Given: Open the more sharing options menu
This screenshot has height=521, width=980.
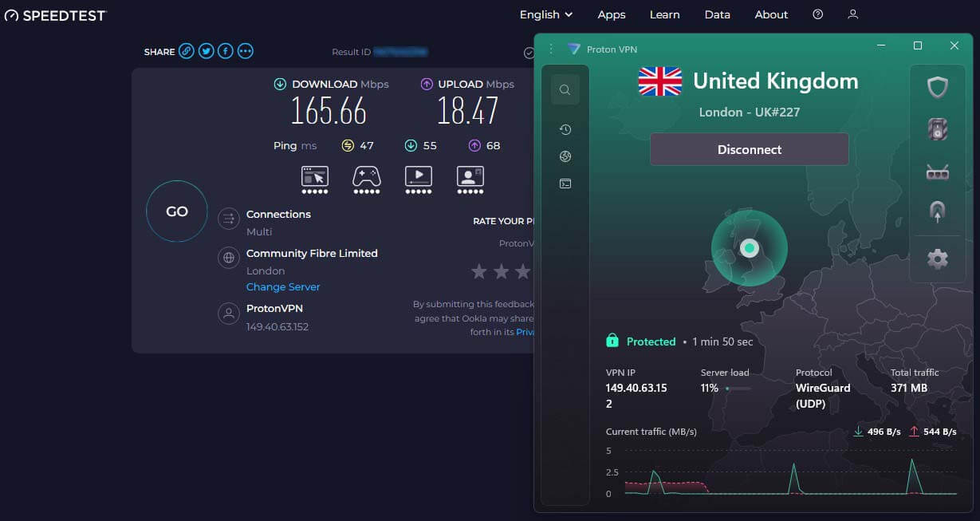Looking at the screenshot, I should pyautogui.click(x=245, y=50).
